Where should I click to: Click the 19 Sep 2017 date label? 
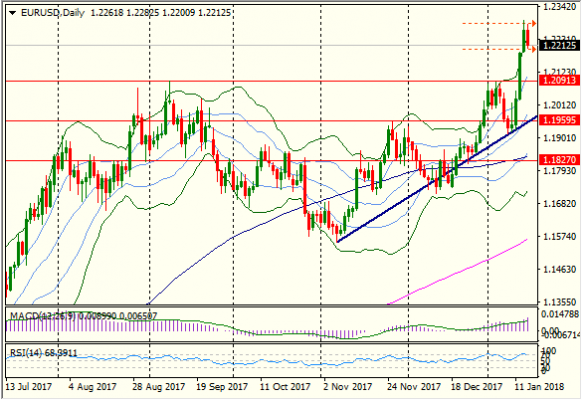[221, 387]
